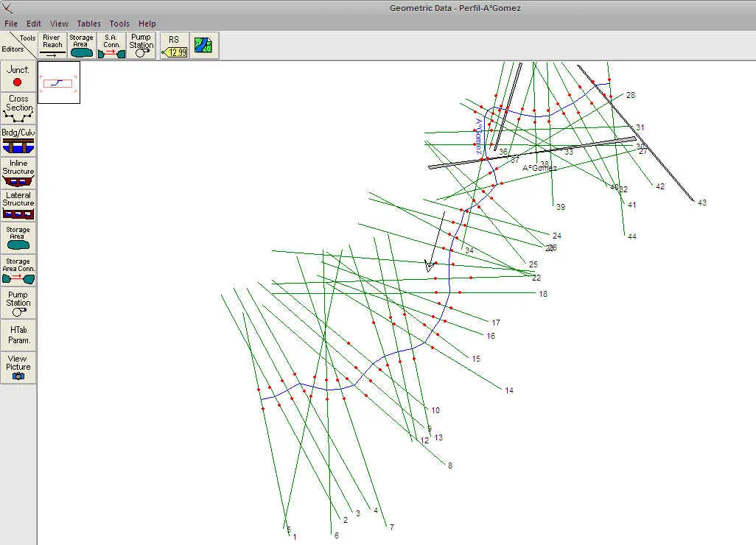Activate the Pump Station tool in the top toolbar
The width and height of the screenshot is (756, 545).
pos(141,46)
